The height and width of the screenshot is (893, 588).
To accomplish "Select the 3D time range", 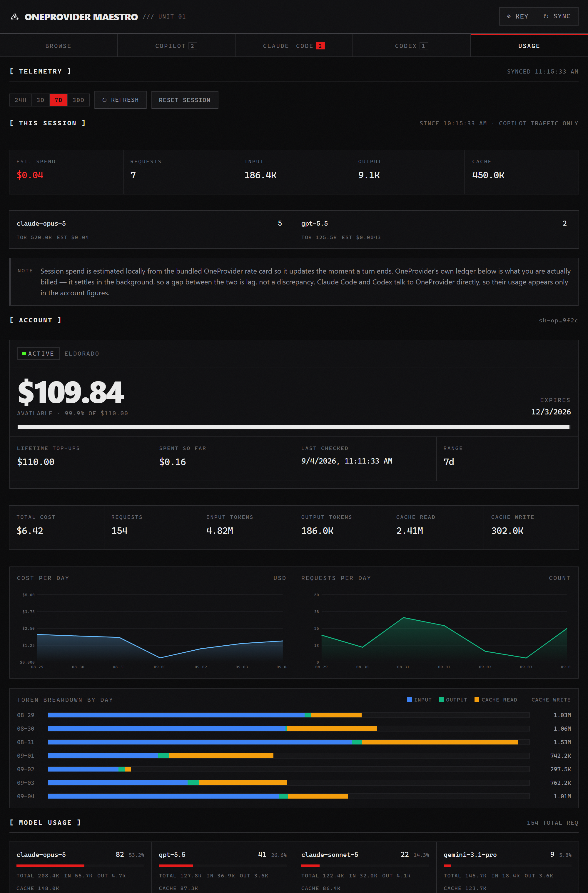I will tap(41, 100).
